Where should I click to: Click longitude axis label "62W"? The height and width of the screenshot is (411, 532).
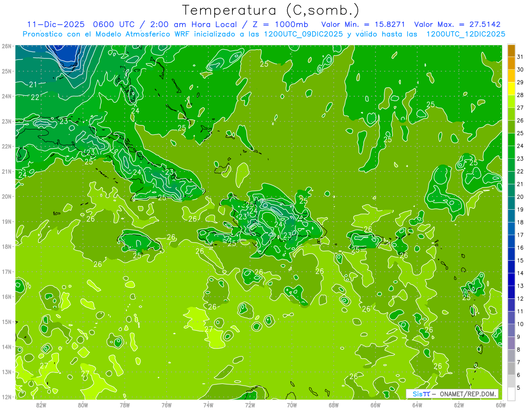pyautogui.click(x=459, y=405)
